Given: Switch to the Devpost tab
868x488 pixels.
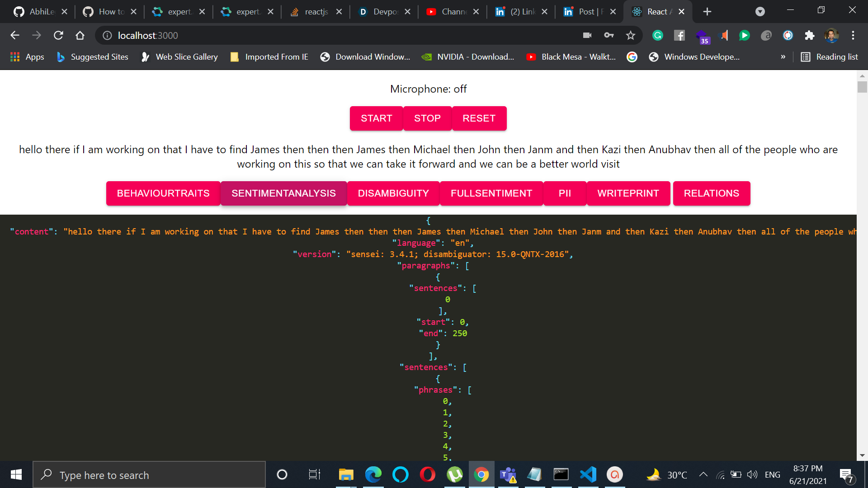Looking at the screenshot, I should pyautogui.click(x=384, y=12).
